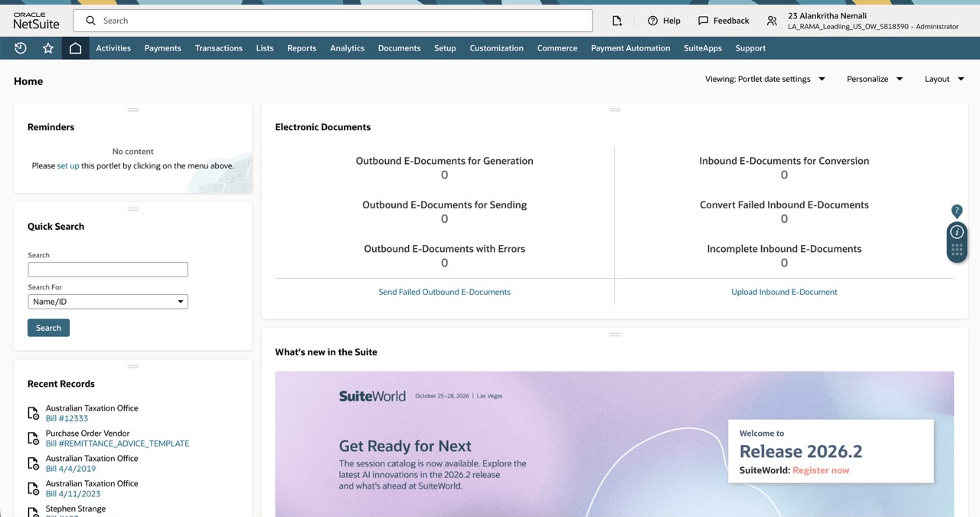Open the Bill #12333 link
Viewport: 980px width, 517px height.
point(67,418)
